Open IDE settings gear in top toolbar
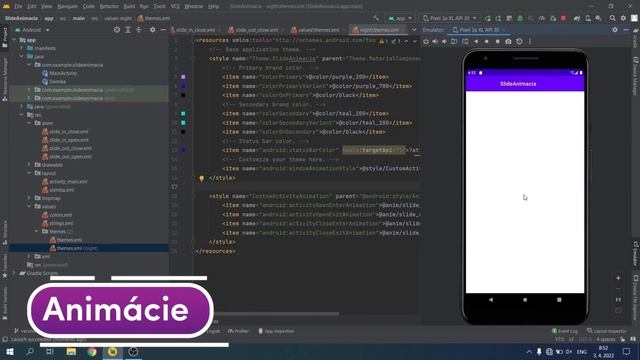Screen dimensions: 640x360 coord(623,18)
